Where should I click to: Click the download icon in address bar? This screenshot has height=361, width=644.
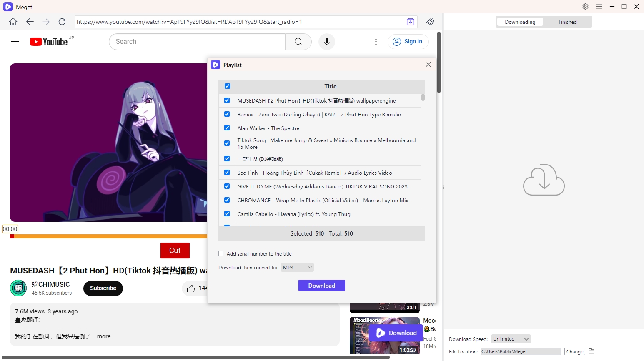click(x=411, y=22)
